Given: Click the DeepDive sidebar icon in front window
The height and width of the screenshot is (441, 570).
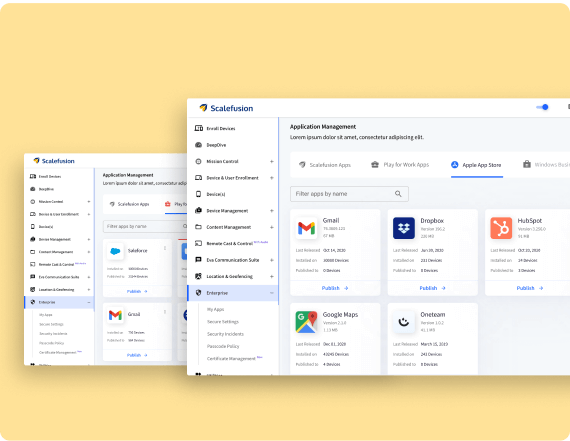Looking at the screenshot, I should pos(198,145).
